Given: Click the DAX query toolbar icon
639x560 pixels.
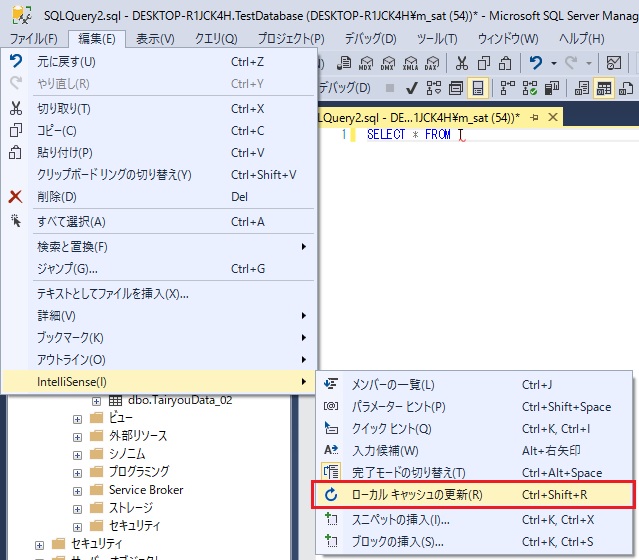Looking at the screenshot, I should tap(432, 63).
